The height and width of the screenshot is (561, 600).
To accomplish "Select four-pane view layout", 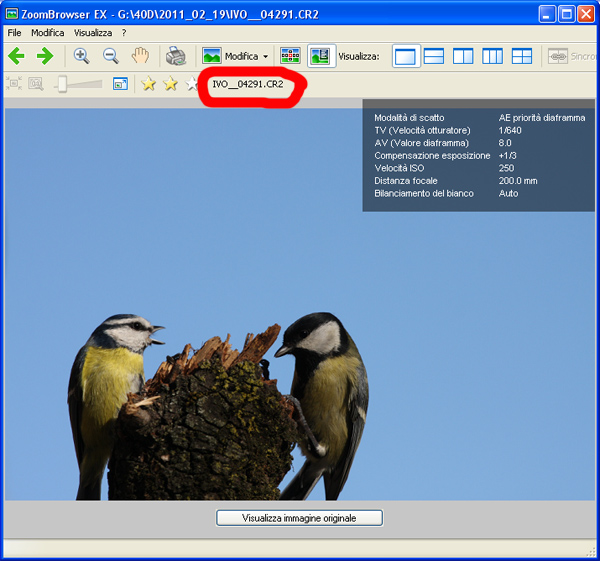I will [522, 56].
